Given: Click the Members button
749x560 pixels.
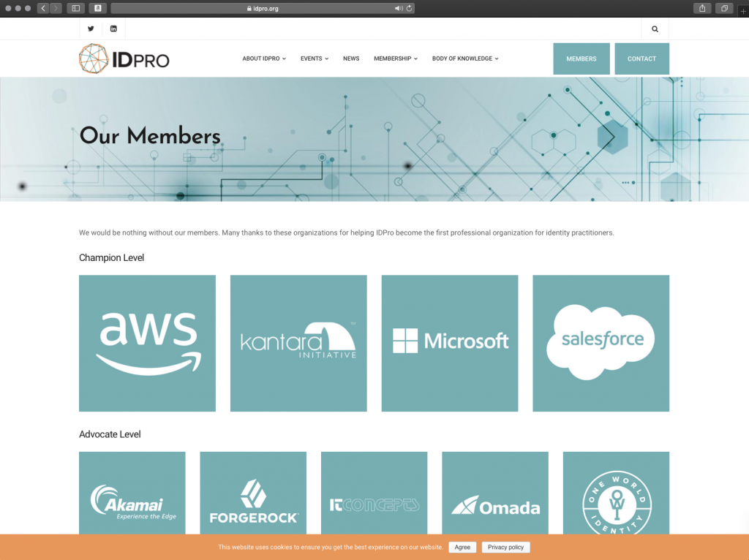Looking at the screenshot, I should click(x=581, y=58).
